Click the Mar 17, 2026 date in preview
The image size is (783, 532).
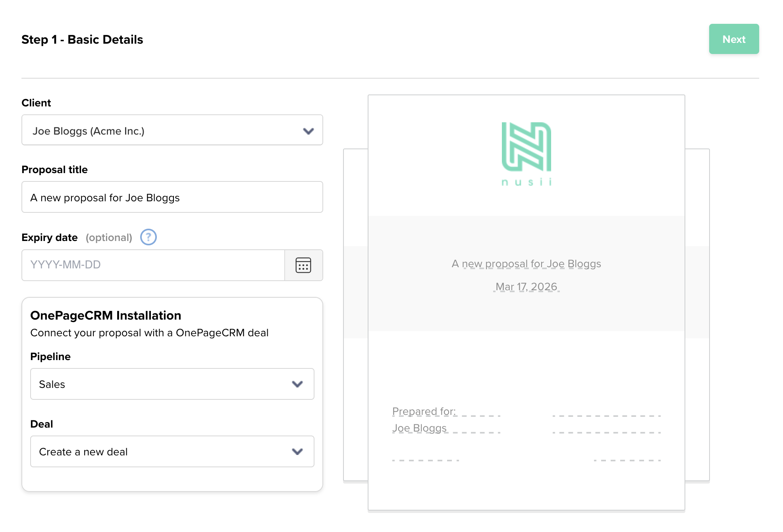coord(526,286)
